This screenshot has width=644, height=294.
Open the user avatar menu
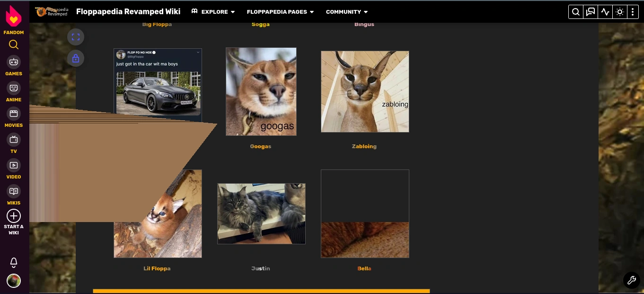pyautogui.click(x=14, y=281)
